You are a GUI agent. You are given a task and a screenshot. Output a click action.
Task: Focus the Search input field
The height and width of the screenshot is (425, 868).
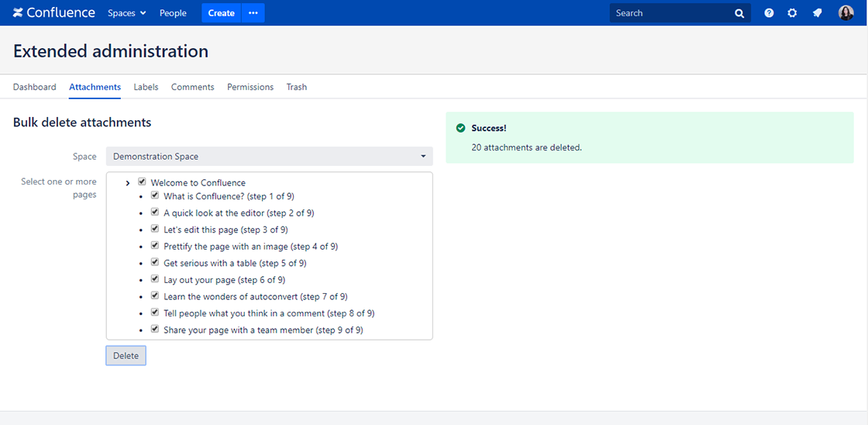click(x=680, y=13)
